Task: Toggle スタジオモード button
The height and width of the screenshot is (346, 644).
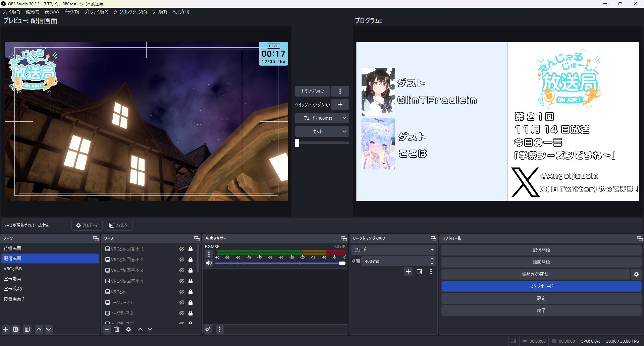Action: tap(541, 286)
